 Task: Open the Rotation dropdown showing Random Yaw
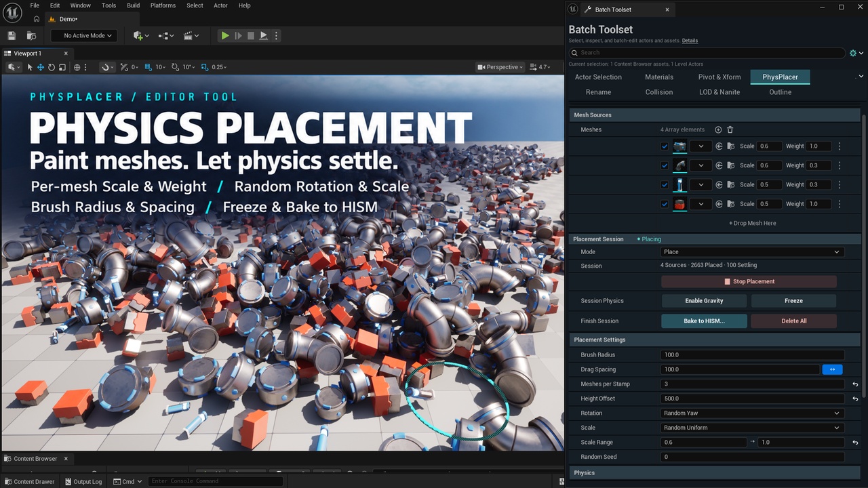753,413
